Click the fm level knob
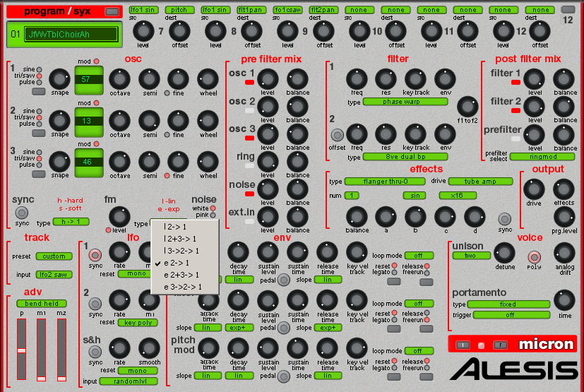Screen dimensions: 584x392 point(119,217)
